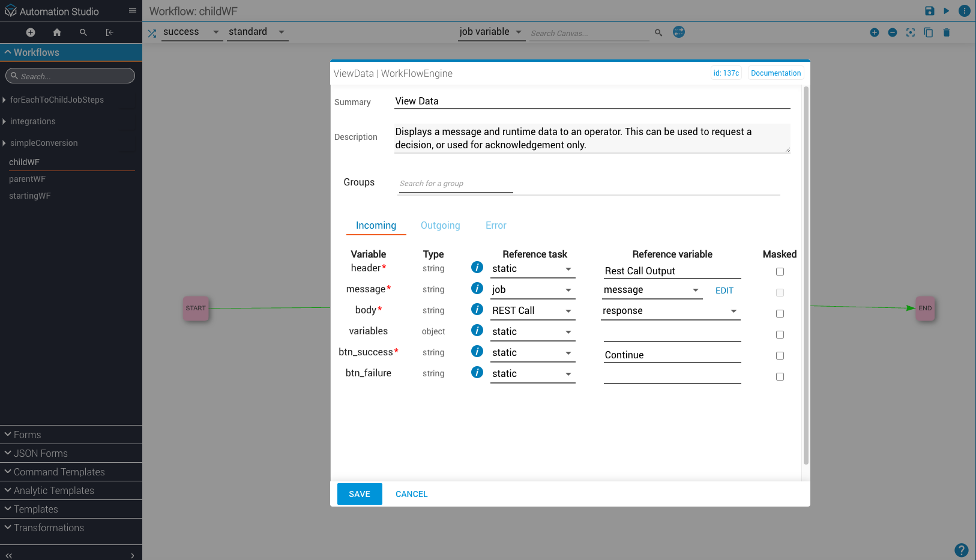Click the save workflow icon

pyautogui.click(x=929, y=11)
